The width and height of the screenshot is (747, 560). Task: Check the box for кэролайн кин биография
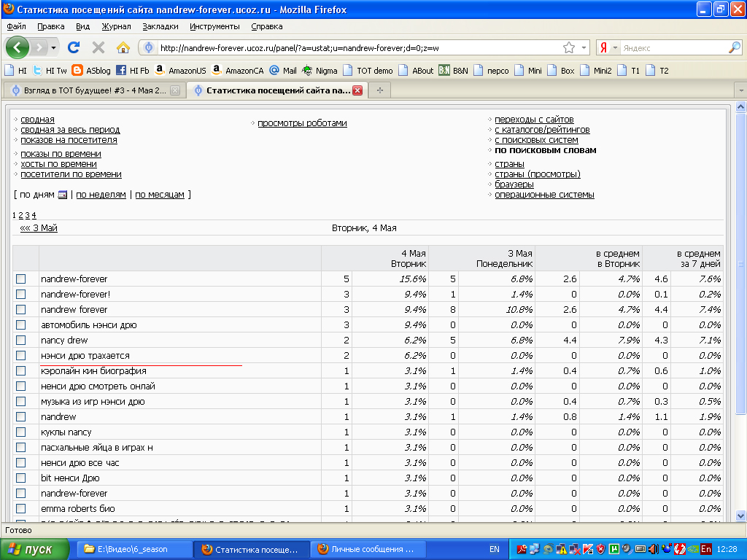click(x=20, y=371)
